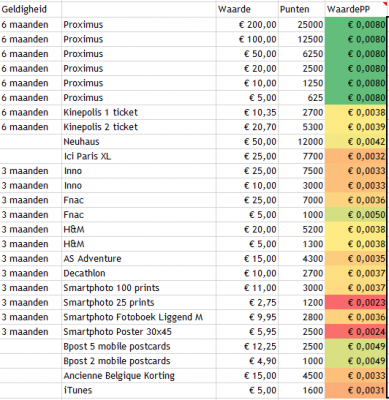
Task: Click the green € 0,0080 cell for Proximus € 200,00
Action: [x=356, y=25]
